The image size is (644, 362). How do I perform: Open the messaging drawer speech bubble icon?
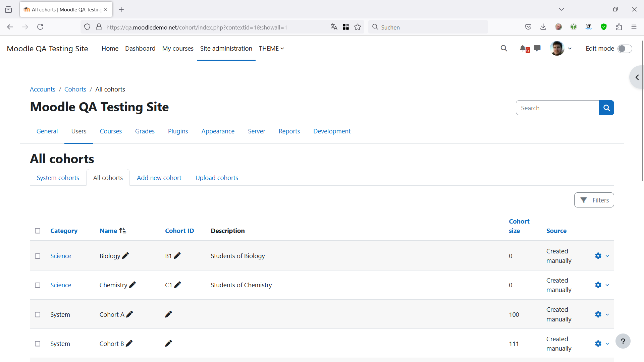537,48
